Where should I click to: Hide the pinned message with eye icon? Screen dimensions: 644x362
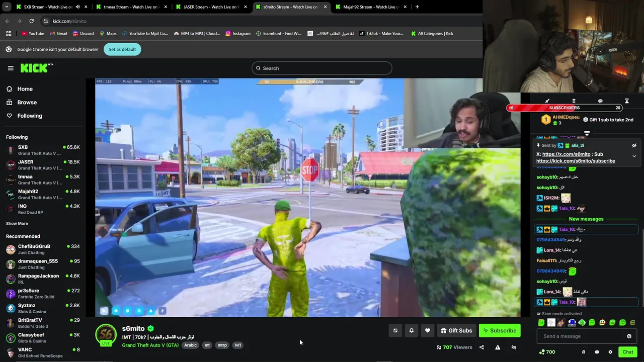pyautogui.click(x=634, y=145)
